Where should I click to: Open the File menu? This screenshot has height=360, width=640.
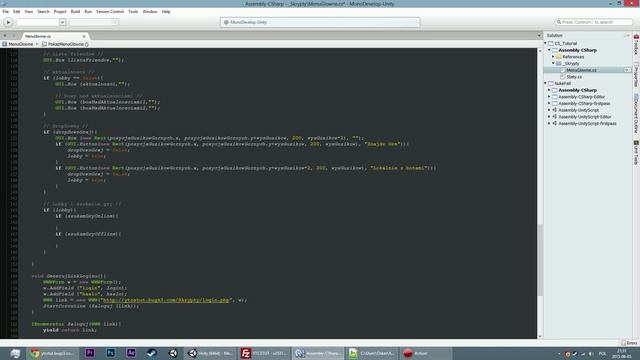pyautogui.click(x=5, y=11)
